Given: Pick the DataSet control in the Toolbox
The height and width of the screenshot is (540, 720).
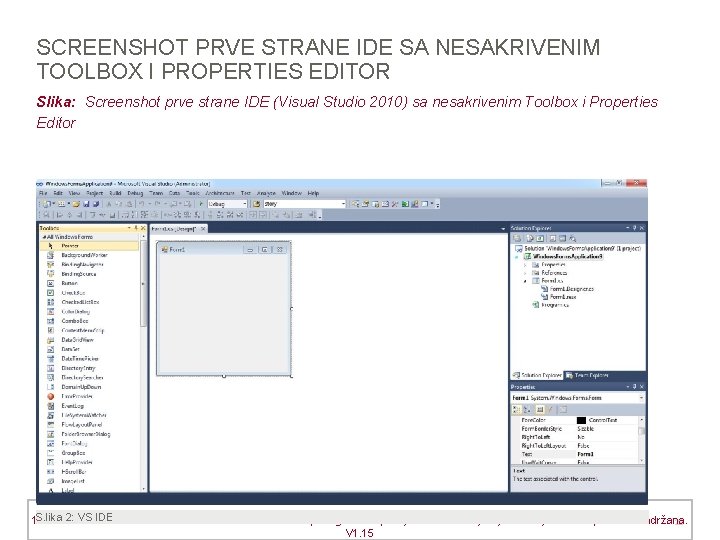Looking at the screenshot, I should pyautogui.click(x=89, y=349).
